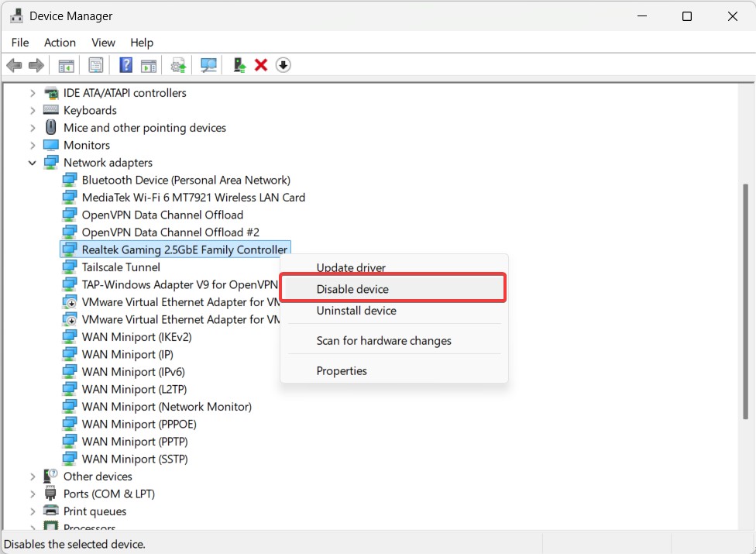Click the Update driver toolbar icon
Image resolution: width=756 pixels, height=554 pixels.
click(239, 65)
